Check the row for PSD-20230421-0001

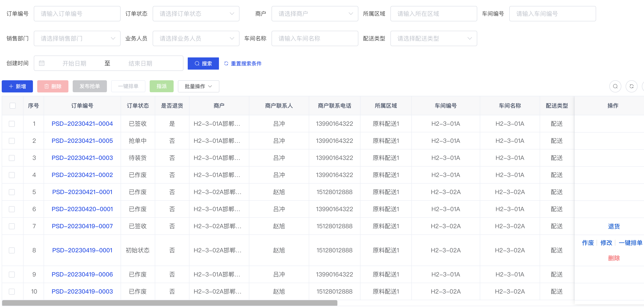pos(12,192)
